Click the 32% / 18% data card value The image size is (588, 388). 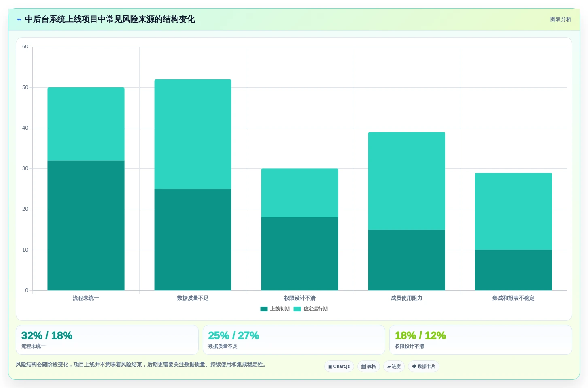pyautogui.click(x=47, y=335)
